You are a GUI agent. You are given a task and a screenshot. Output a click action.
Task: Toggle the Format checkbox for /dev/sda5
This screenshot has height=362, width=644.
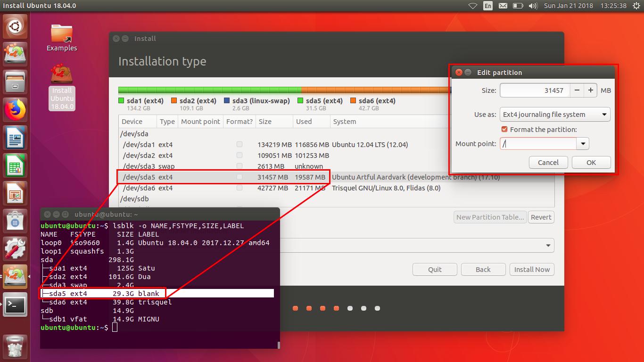click(x=239, y=177)
